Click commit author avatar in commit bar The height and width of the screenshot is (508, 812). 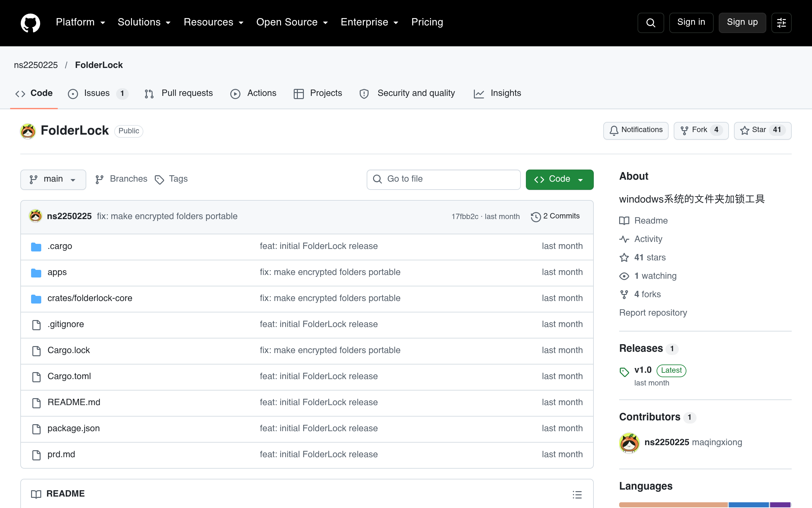pyautogui.click(x=36, y=216)
